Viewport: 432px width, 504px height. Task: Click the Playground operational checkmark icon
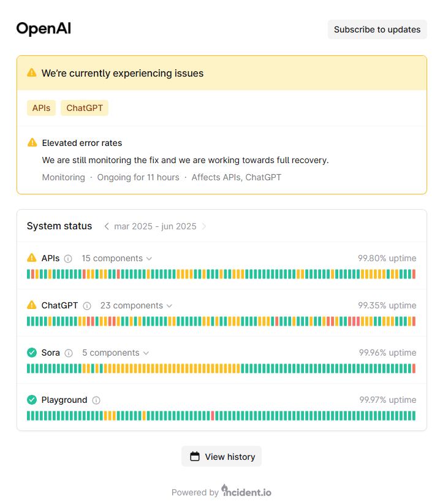(x=32, y=400)
